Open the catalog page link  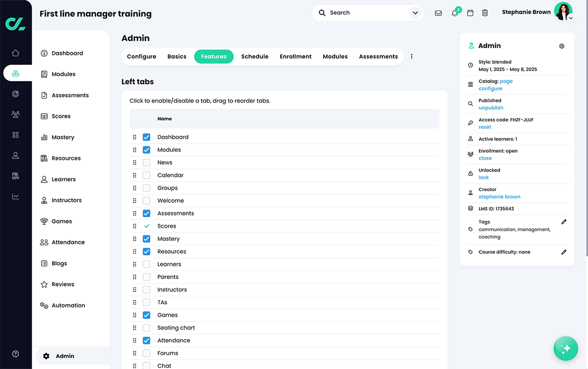(506, 81)
